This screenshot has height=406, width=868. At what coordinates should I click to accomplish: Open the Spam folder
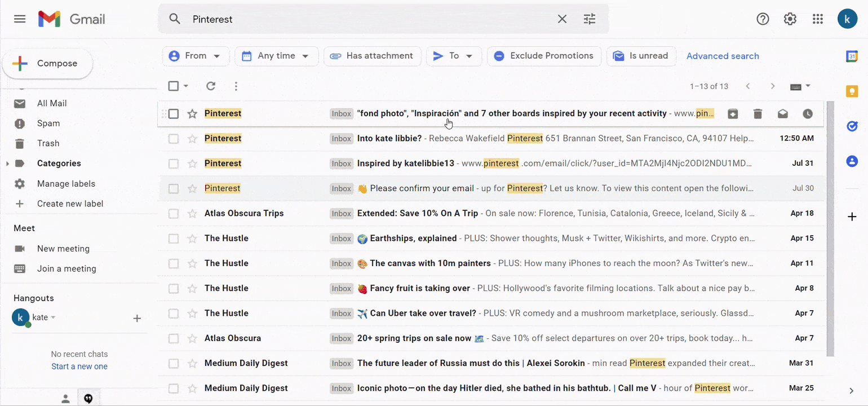(x=48, y=123)
